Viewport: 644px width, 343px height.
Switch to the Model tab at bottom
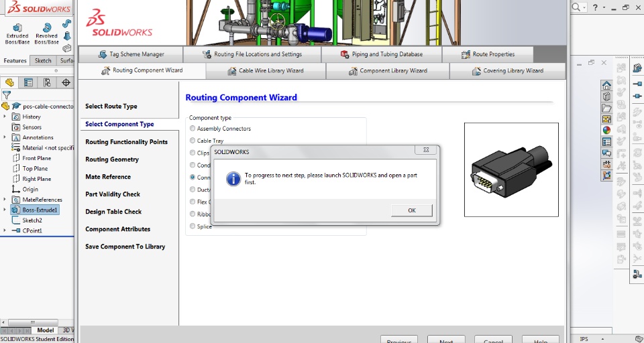coord(45,330)
